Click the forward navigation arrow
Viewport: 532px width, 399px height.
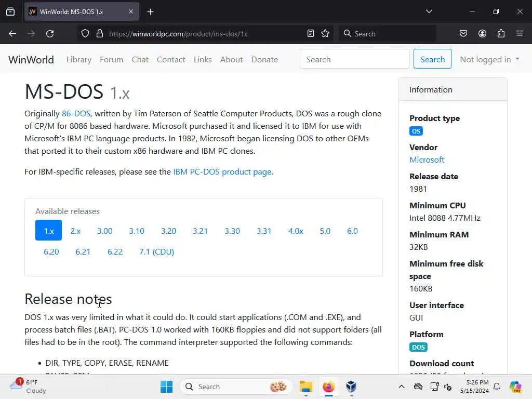point(31,34)
